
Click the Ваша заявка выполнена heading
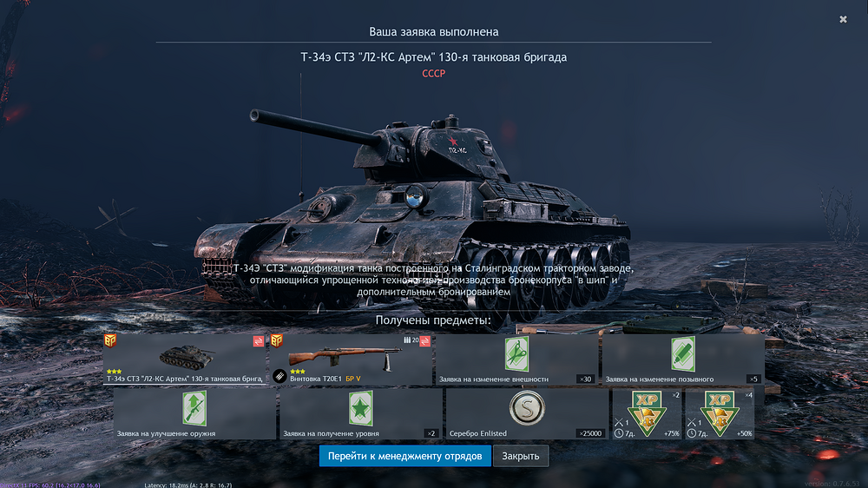click(x=433, y=31)
